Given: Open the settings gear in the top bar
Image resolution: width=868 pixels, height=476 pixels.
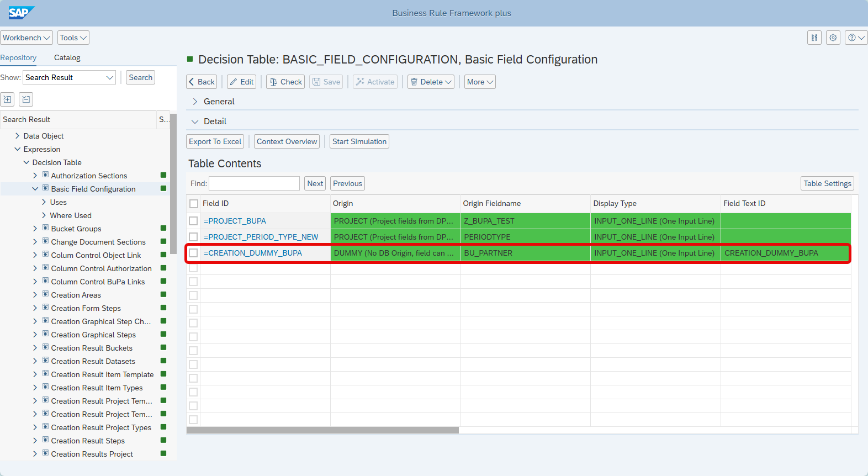Looking at the screenshot, I should (x=833, y=38).
